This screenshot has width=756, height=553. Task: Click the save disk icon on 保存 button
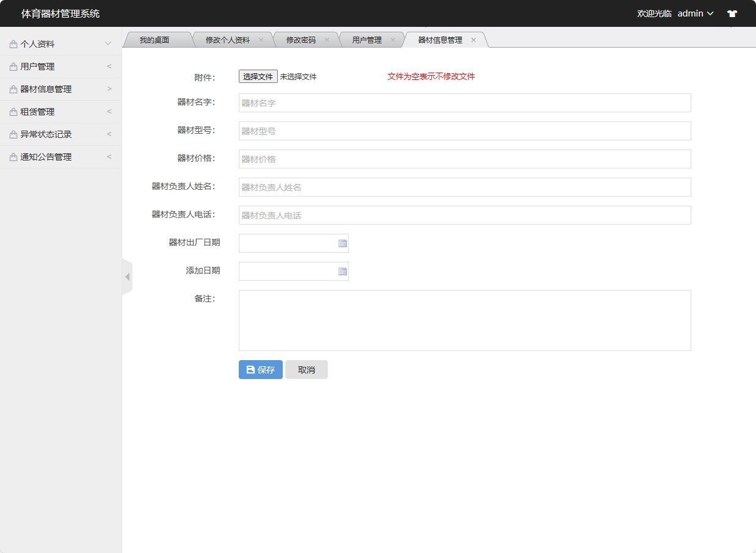coord(250,369)
